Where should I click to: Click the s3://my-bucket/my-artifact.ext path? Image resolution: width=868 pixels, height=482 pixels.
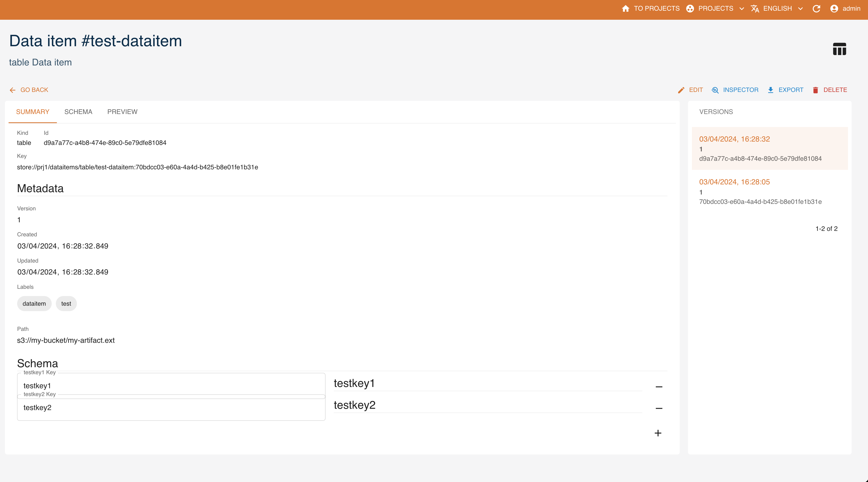pos(66,340)
